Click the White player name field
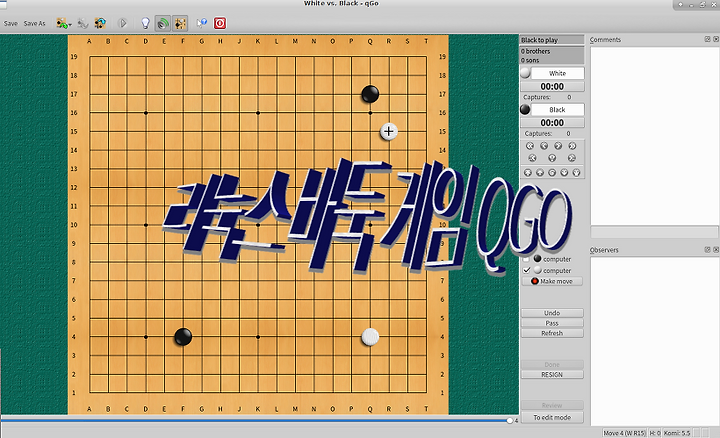Image resolution: width=720 pixels, height=438 pixels. tap(557, 73)
